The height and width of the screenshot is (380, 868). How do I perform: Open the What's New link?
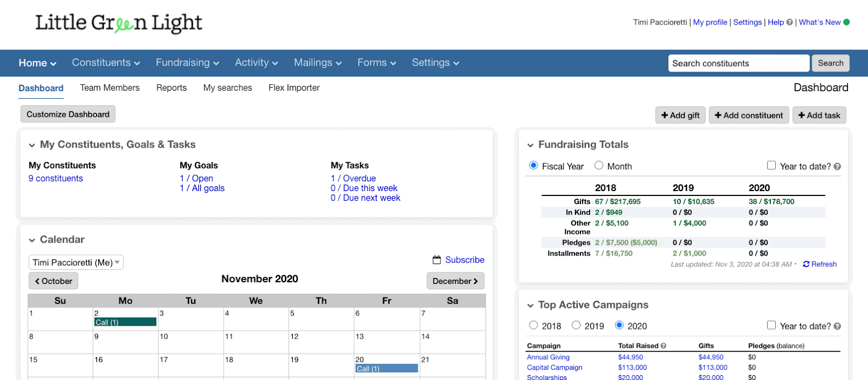coord(820,22)
